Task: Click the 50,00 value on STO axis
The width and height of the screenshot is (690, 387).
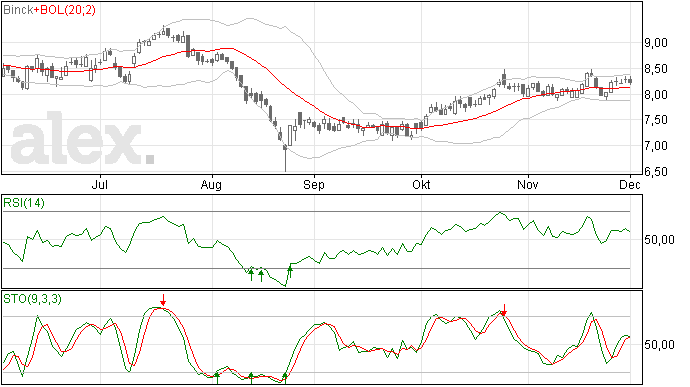Action: (659, 344)
